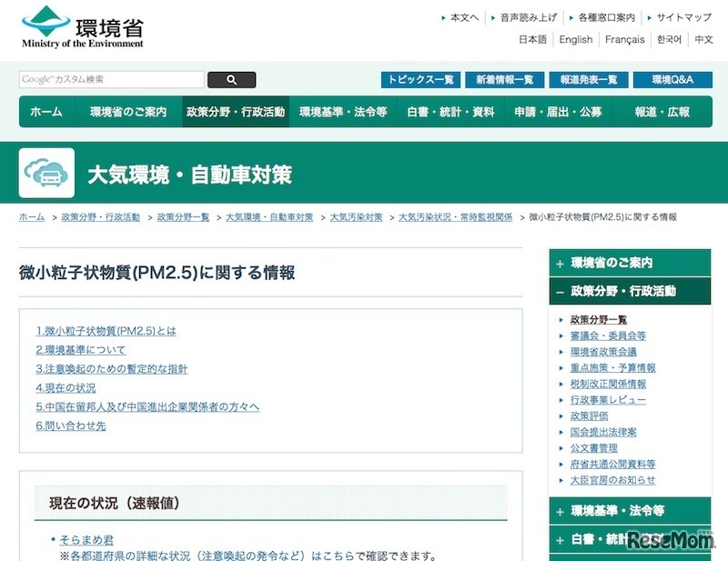Image resolution: width=728 pixels, height=561 pixels.
Task: Expand 環境基準・法令等 sidebar section
Action: coord(630,511)
